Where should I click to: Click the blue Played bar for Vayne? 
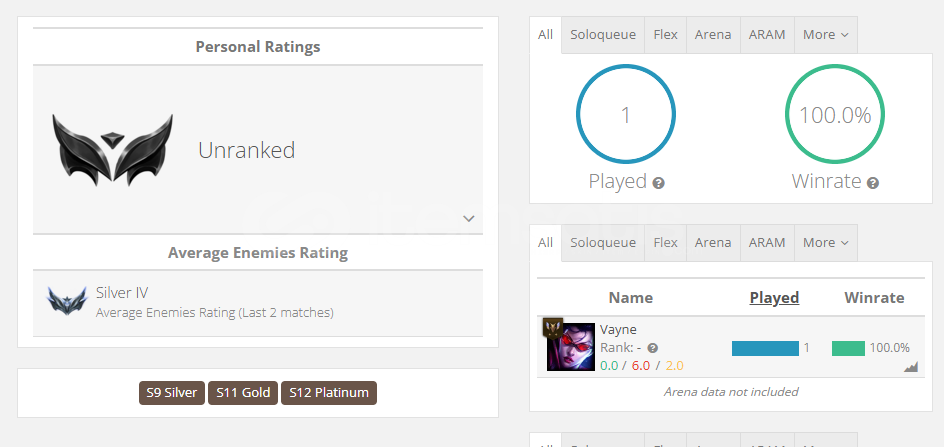point(765,348)
